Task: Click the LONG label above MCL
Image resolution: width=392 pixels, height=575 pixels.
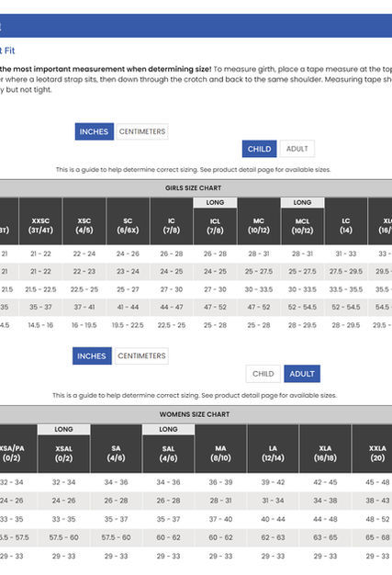Action: pyautogui.click(x=302, y=202)
